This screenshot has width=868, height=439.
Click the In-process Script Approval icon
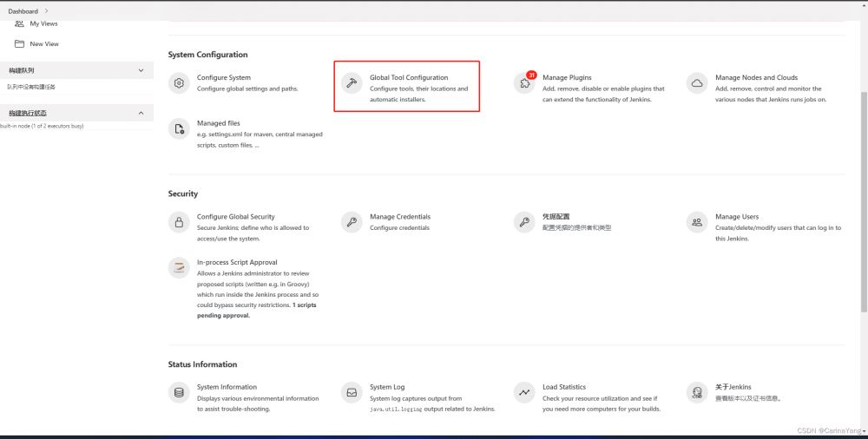pos(179,268)
